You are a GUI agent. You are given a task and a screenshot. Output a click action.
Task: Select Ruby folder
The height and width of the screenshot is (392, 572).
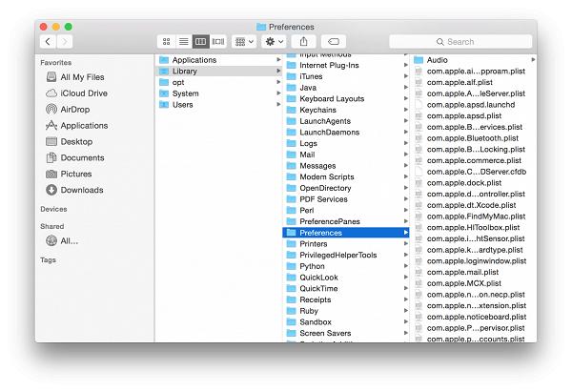(346, 311)
